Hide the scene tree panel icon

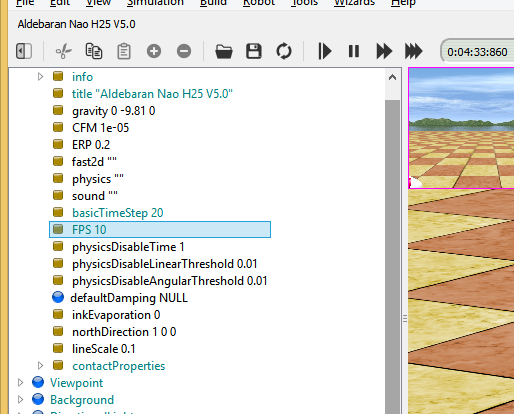(24, 51)
